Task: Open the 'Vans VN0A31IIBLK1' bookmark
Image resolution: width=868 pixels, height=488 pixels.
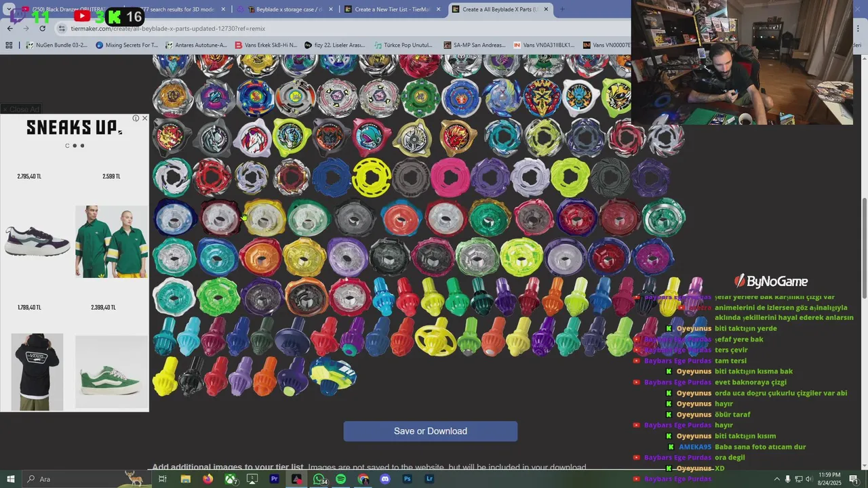Action: (x=545, y=45)
